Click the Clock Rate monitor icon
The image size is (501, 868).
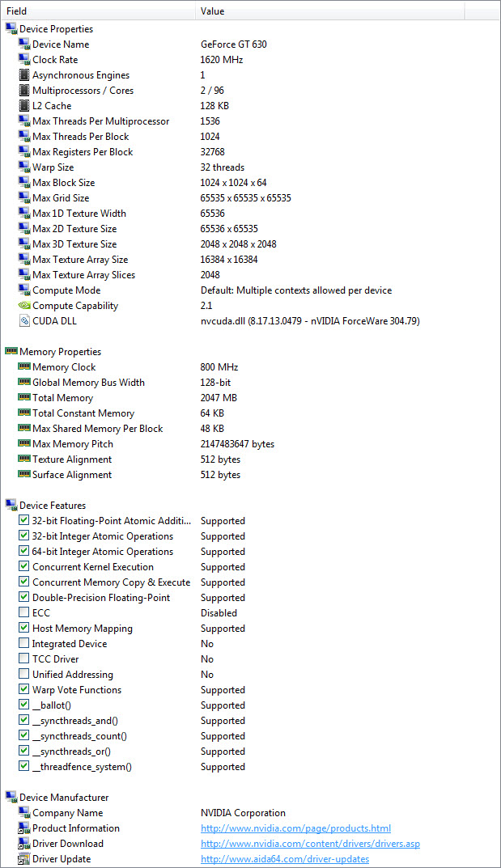pyautogui.click(x=23, y=59)
